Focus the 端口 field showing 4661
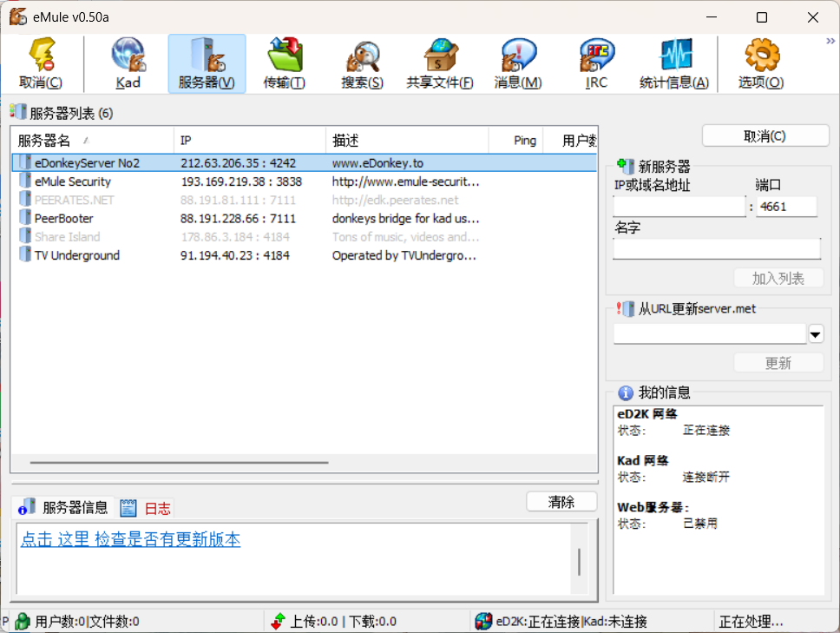 point(787,207)
